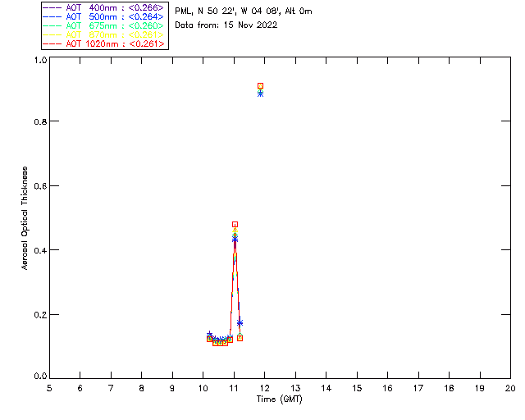525x420 pixels.
Task: Click x-axis tick label 18
Action: (x=449, y=388)
